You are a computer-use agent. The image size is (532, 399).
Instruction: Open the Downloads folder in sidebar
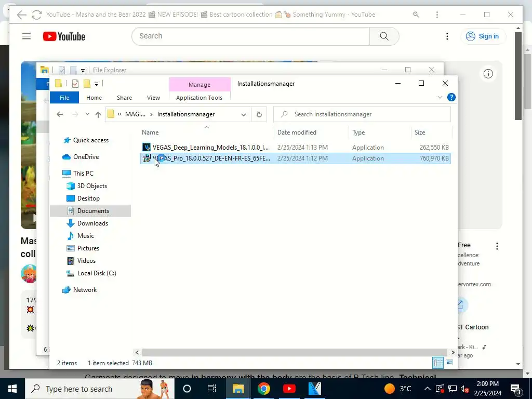click(92, 223)
